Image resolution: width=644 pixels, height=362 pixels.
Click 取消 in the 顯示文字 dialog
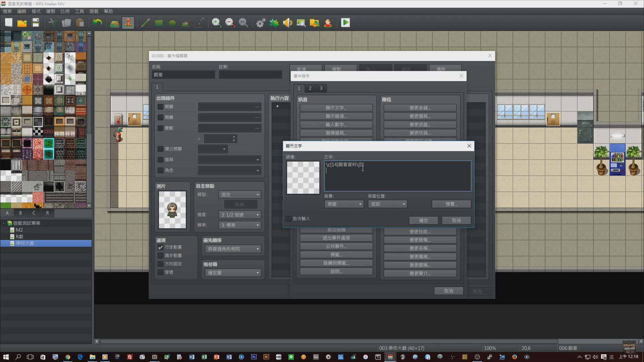[x=456, y=220]
